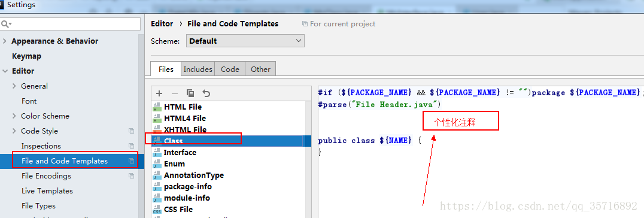Select File Types settings item

pos(39,206)
